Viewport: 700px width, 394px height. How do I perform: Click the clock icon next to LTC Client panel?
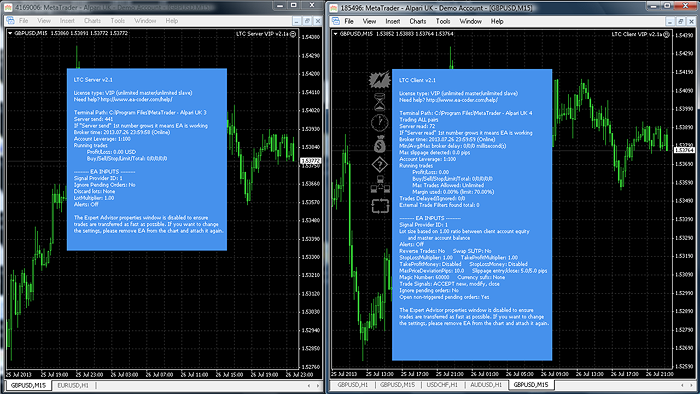tap(379, 123)
